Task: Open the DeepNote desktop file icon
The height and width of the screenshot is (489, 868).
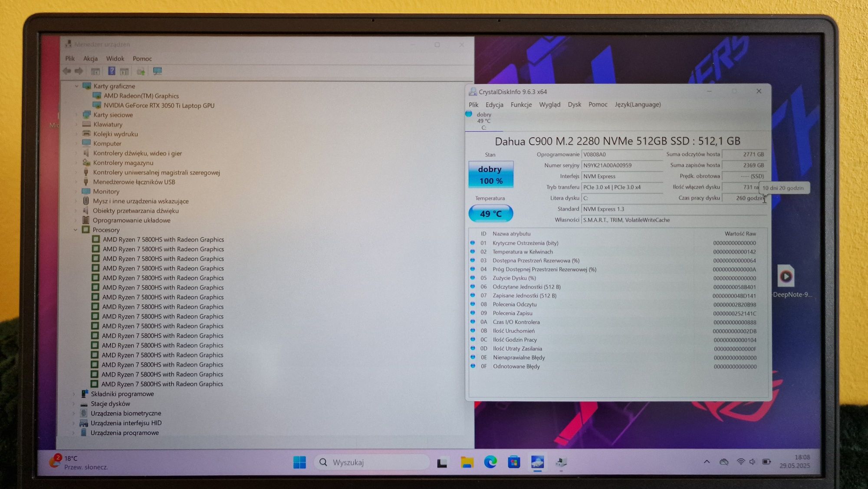Action: [786, 281]
